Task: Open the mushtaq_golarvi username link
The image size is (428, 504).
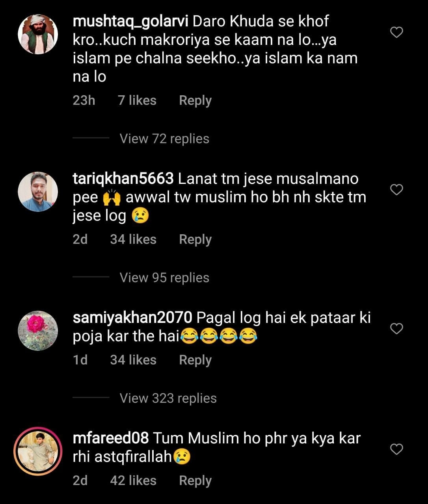Action: point(130,22)
